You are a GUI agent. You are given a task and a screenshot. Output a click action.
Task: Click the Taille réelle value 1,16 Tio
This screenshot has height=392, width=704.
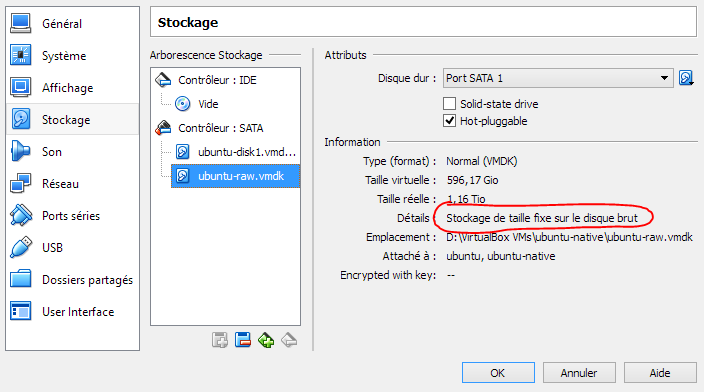click(466, 199)
